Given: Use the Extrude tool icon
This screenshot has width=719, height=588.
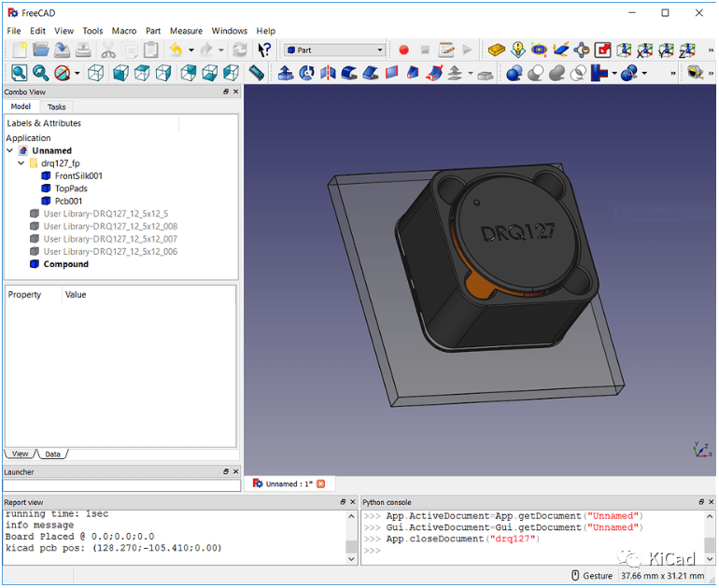Looking at the screenshot, I should pyautogui.click(x=286, y=73).
